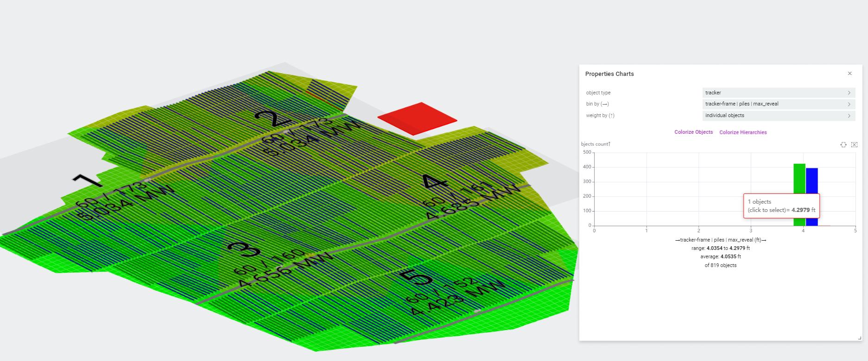Click the chart zoom reset icon

pos(854,145)
